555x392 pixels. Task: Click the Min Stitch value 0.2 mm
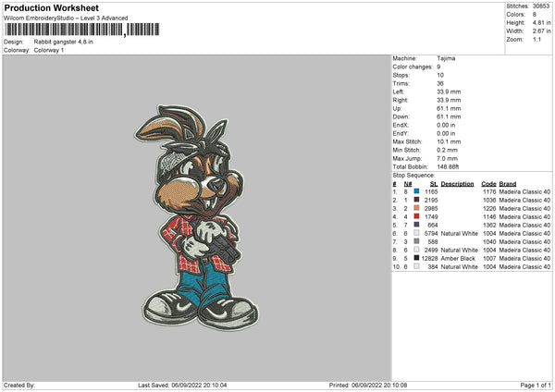pos(448,150)
